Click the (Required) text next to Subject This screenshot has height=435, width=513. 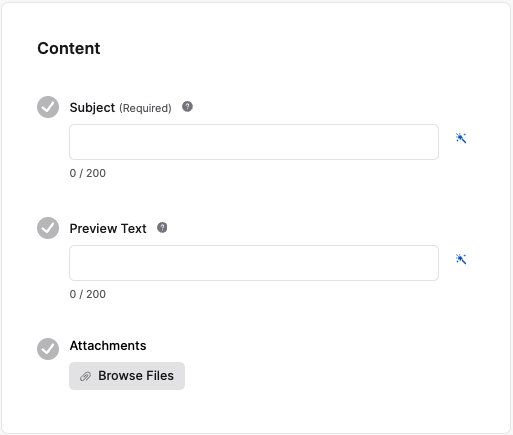tap(145, 108)
